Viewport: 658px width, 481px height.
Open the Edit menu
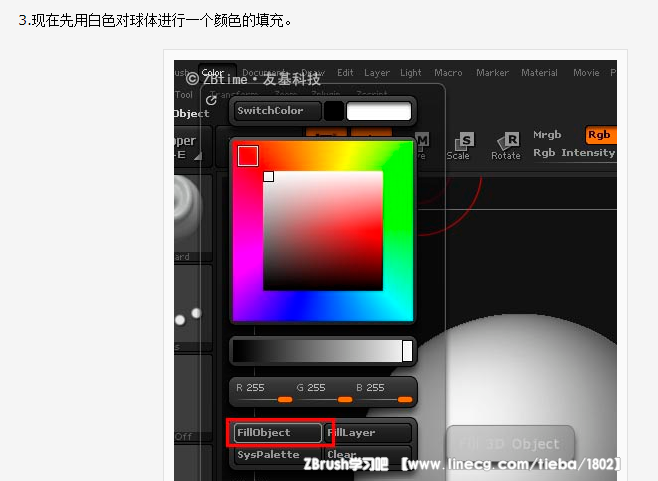point(345,73)
